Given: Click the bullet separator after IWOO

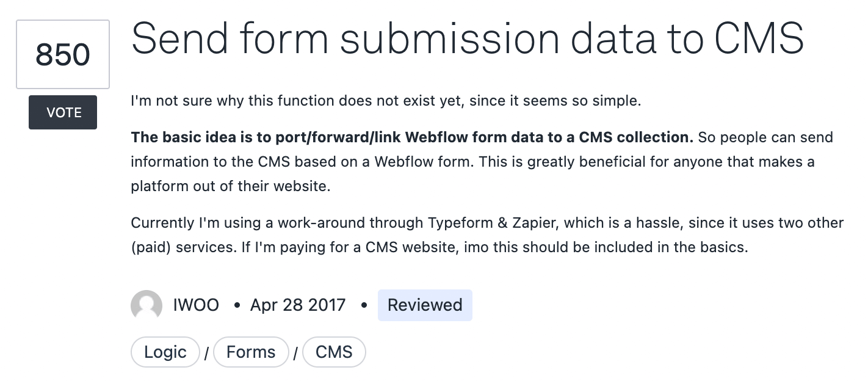Looking at the screenshot, I should pos(236,305).
